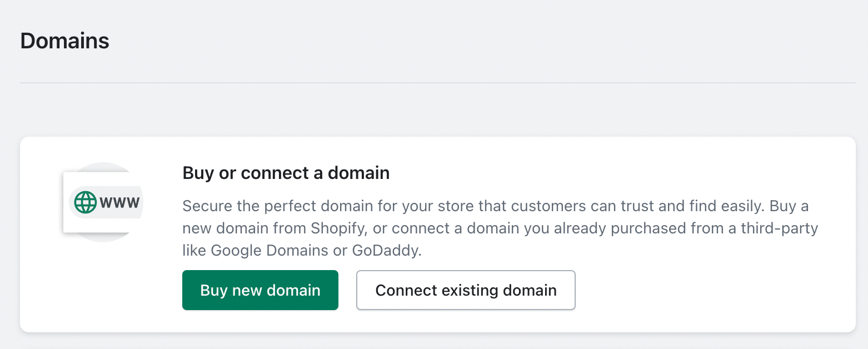
Task: Click the gray page background above the card
Action: pos(438,111)
